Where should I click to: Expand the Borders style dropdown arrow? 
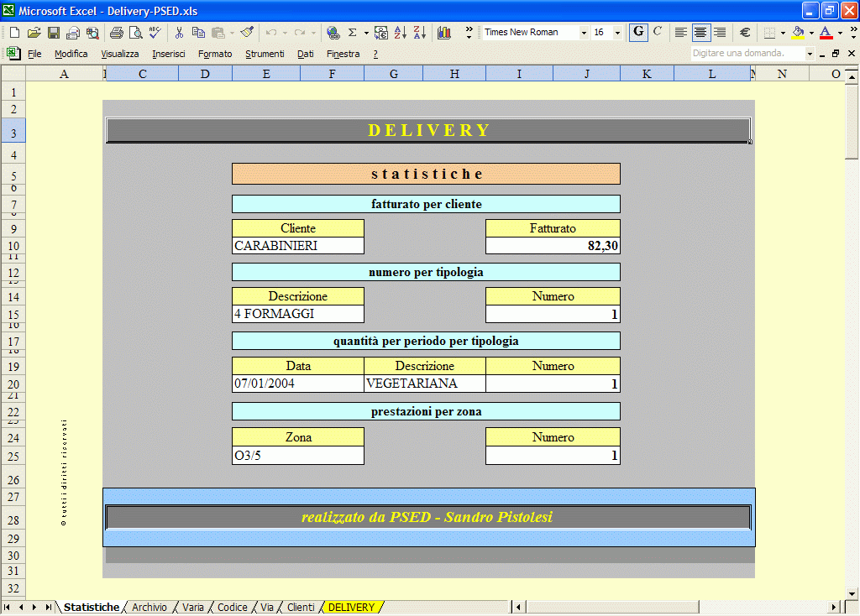click(783, 33)
